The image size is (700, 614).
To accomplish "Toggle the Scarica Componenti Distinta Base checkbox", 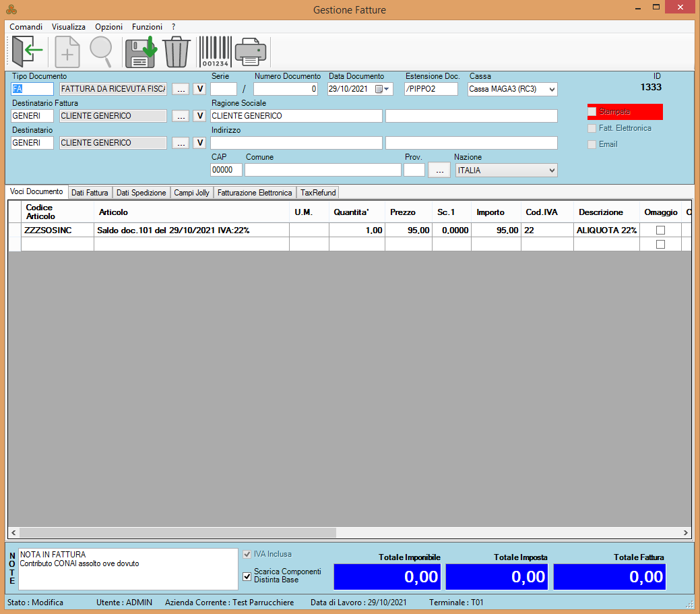I will click(247, 576).
